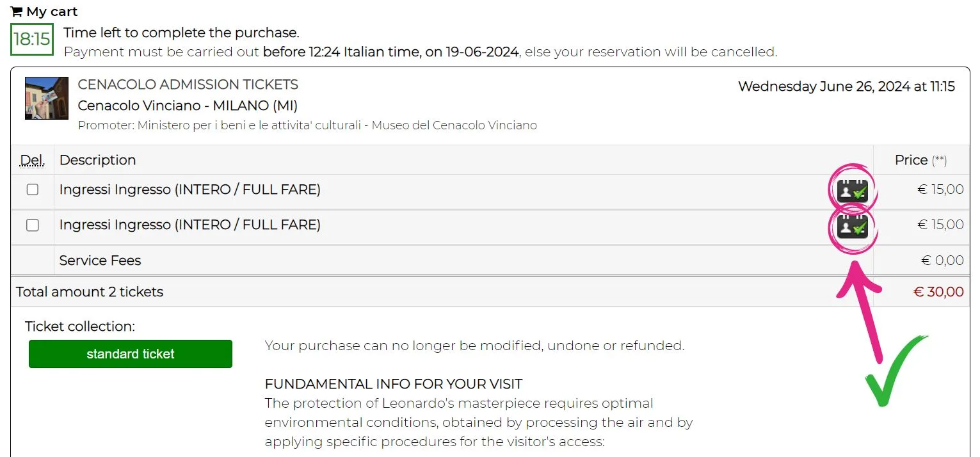Click the Price column header
The image size is (980, 457).
pyautogui.click(x=911, y=160)
